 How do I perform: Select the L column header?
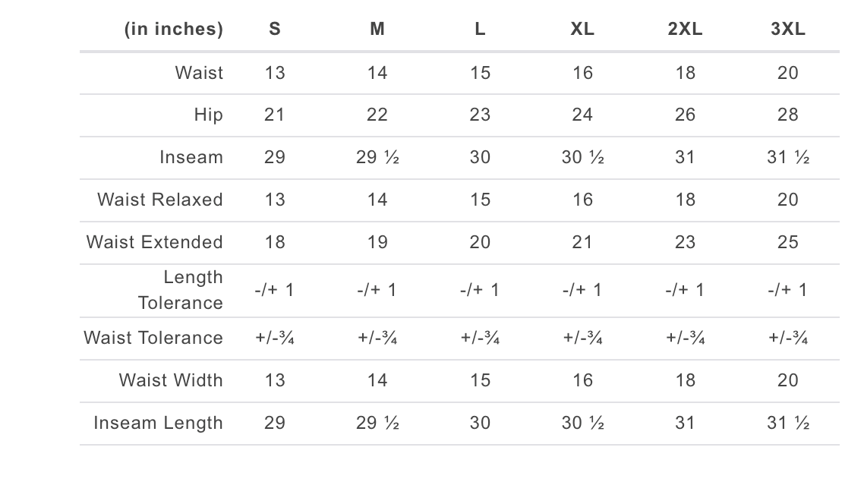[x=480, y=29]
